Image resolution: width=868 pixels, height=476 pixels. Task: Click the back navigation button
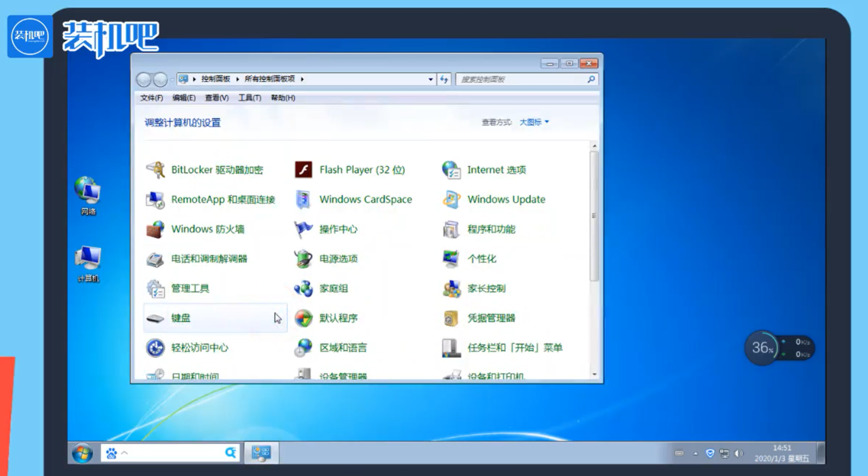pos(144,79)
